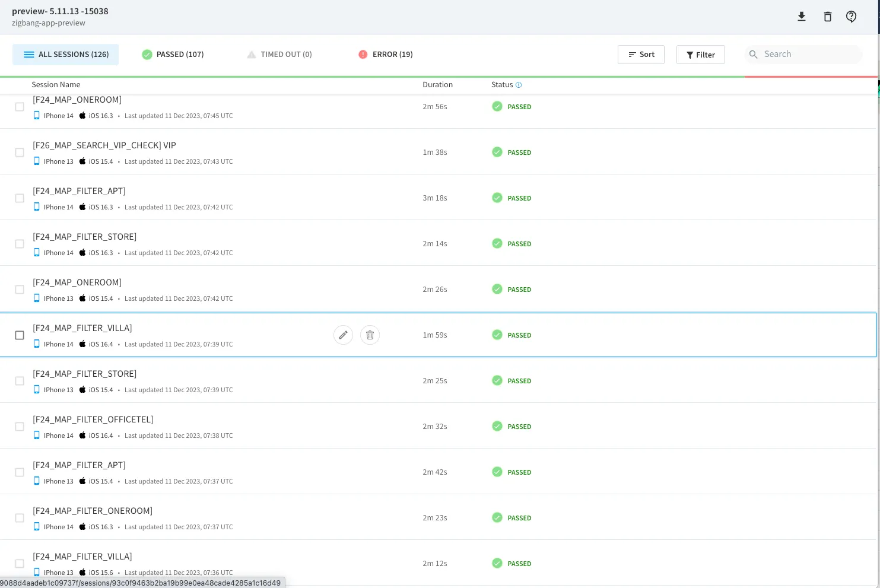The width and height of the screenshot is (880, 588).
Task: Click the green passed checkmark in the 2m 14s row
Action: (x=497, y=244)
